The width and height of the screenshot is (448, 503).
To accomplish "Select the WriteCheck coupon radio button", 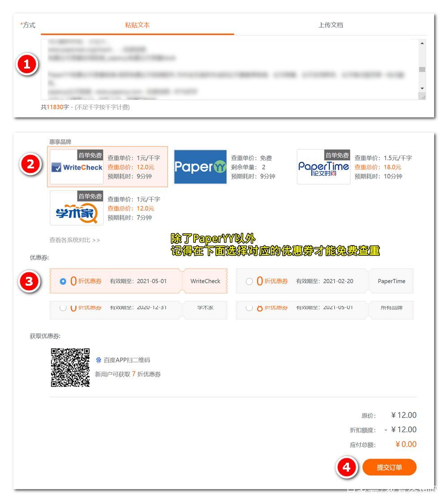I will [x=63, y=281].
